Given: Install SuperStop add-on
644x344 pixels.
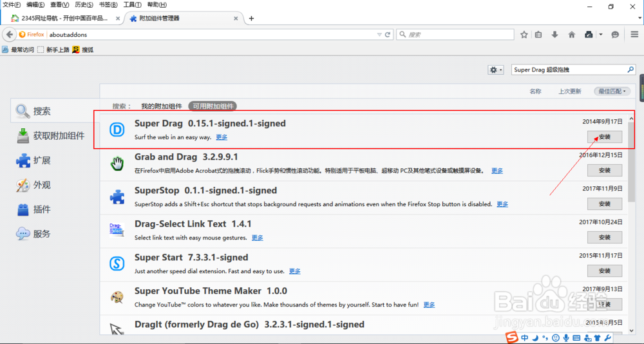Looking at the screenshot, I should tap(605, 204).
